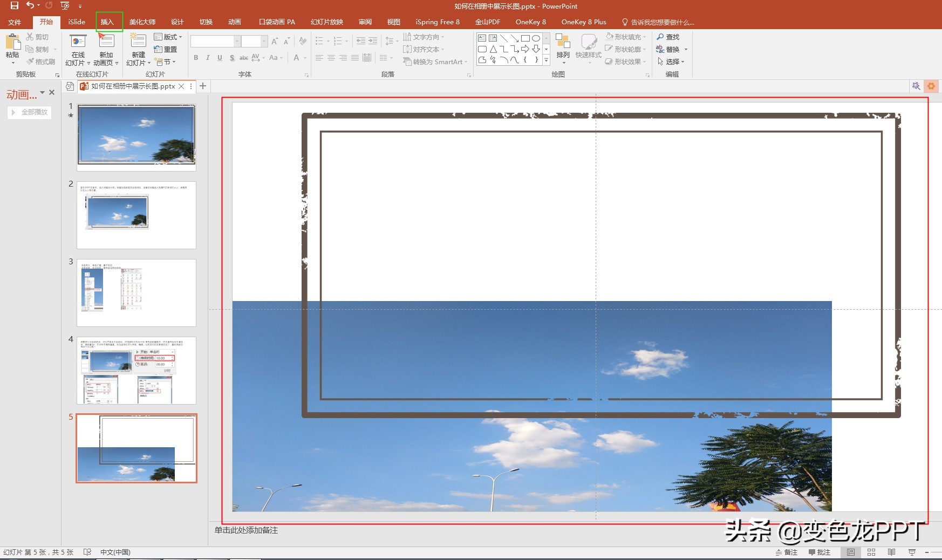Click the Play All (全部播放) button
The height and width of the screenshot is (560, 942).
[30, 112]
